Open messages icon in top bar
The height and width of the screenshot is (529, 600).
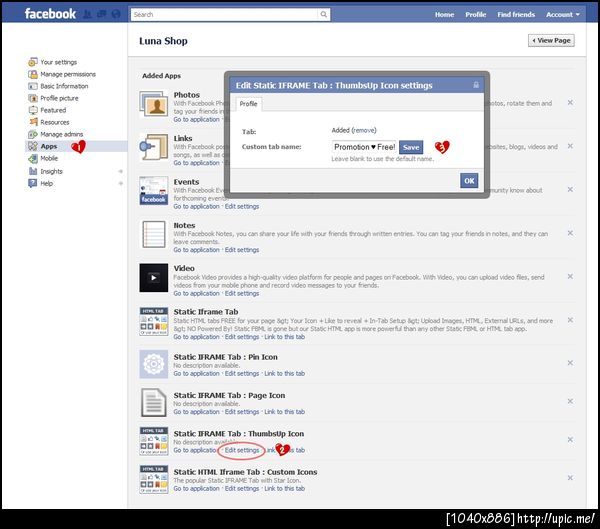point(102,15)
